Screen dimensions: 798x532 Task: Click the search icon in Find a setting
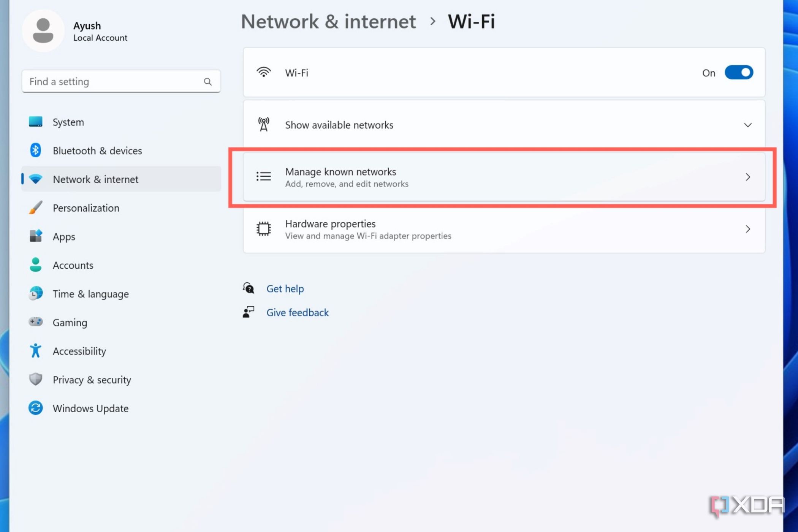(208, 81)
